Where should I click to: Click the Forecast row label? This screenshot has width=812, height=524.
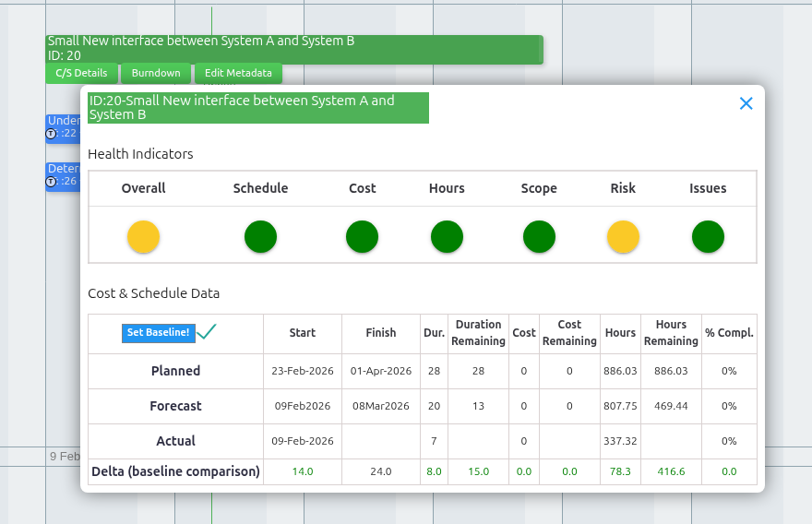[175, 407]
